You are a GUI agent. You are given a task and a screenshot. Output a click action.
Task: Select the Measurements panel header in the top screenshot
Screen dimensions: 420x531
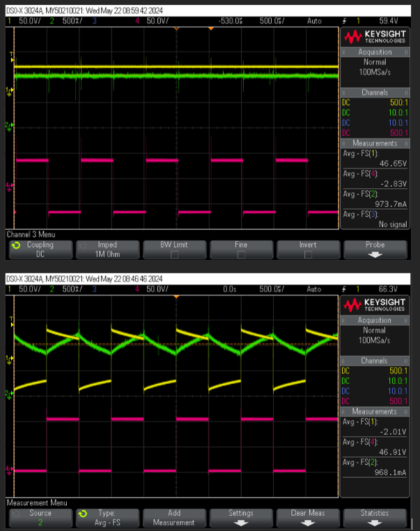375,144
